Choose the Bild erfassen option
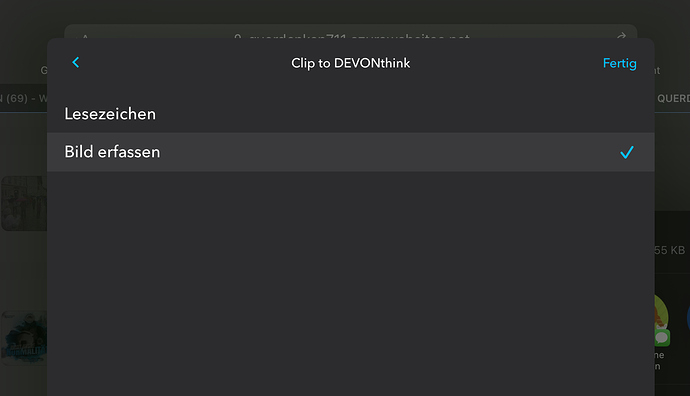The image size is (690, 396). pyautogui.click(x=351, y=152)
